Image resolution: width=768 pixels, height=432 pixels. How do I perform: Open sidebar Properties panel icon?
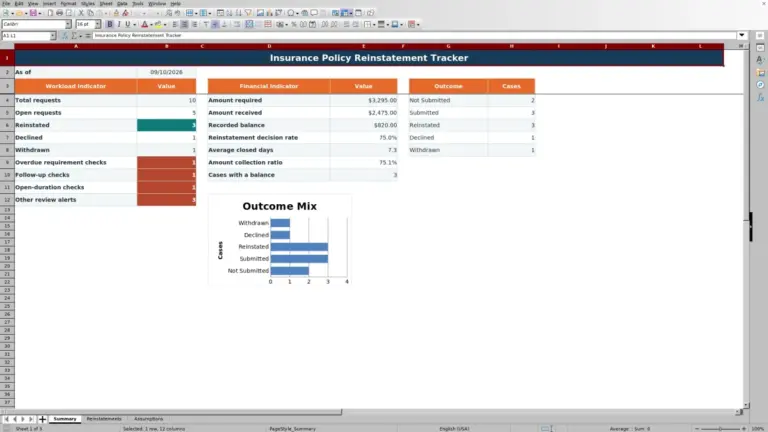760,48
